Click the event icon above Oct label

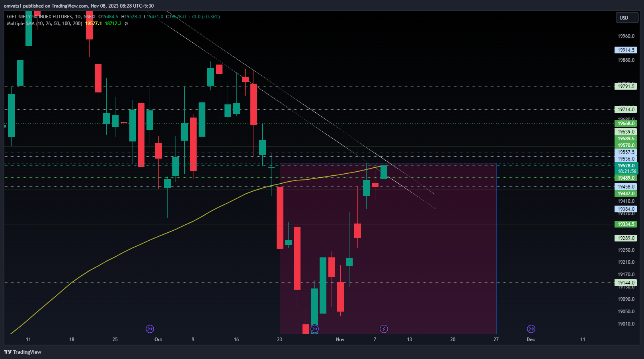[x=150, y=329]
